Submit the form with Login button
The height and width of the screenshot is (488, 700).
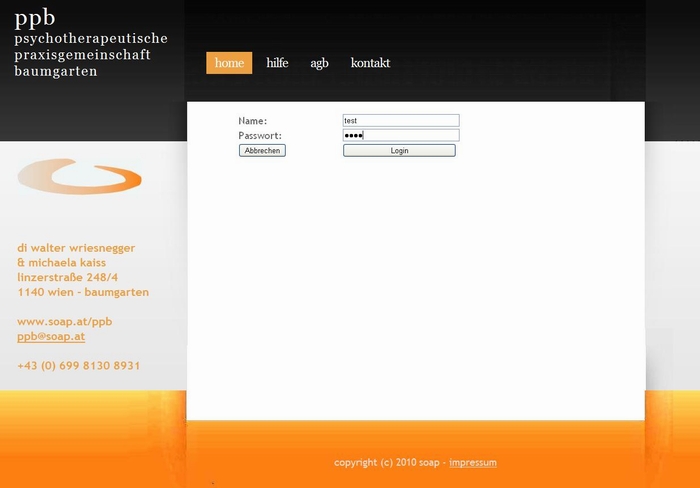(399, 151)
